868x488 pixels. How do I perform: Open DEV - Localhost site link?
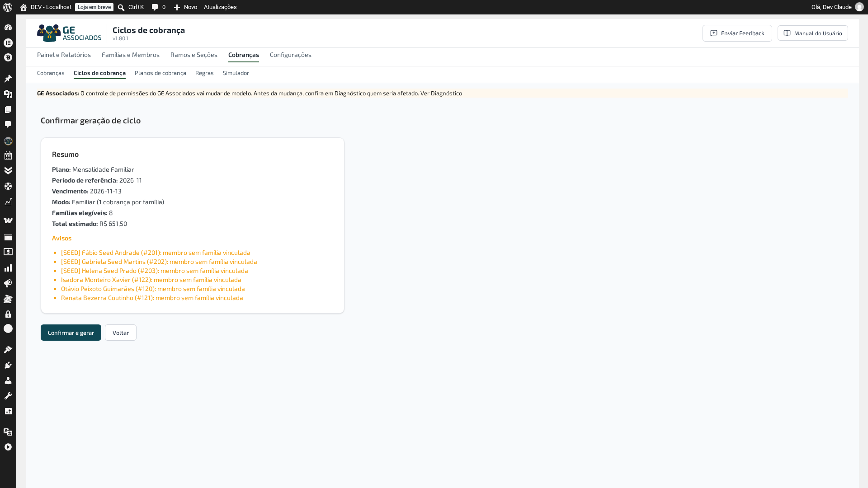coord(46,7)
